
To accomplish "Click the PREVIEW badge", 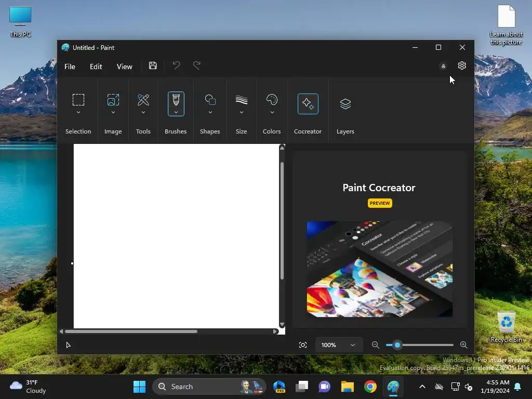I will [380, 203].
